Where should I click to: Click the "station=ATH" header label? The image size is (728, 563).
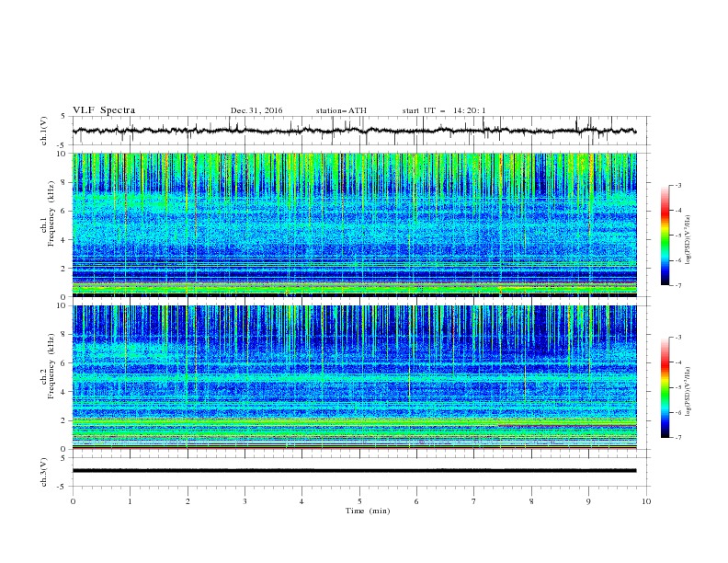341,110
